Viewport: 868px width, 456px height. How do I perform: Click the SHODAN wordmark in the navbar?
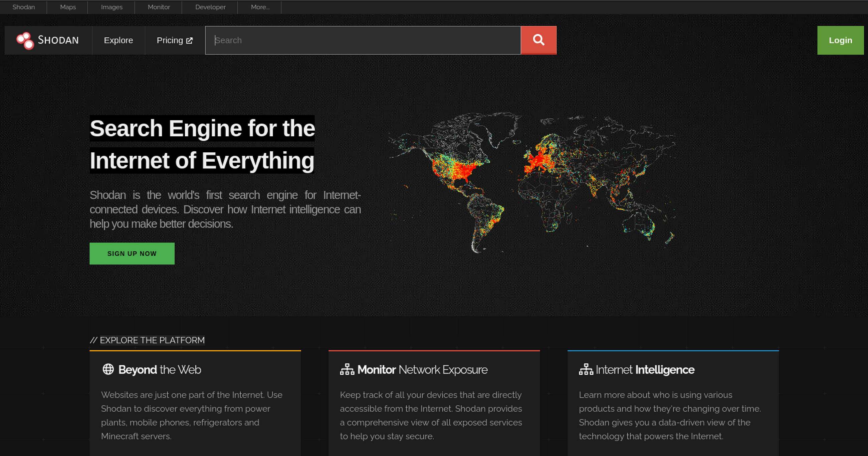pyautogui.click(x=58, y=40)
